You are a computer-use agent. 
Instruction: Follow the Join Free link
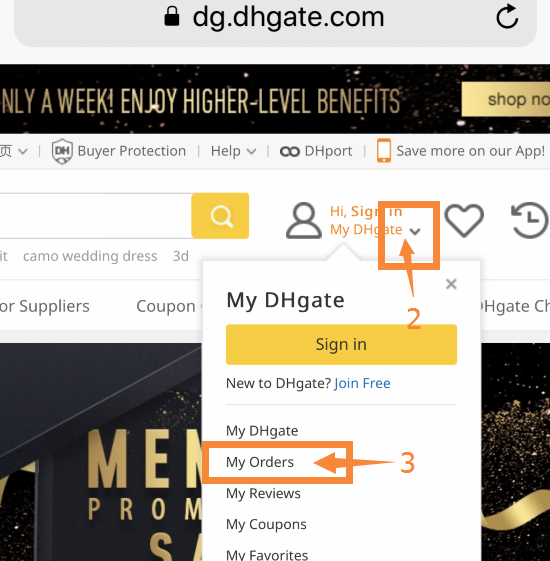click(x=362, y=383)
